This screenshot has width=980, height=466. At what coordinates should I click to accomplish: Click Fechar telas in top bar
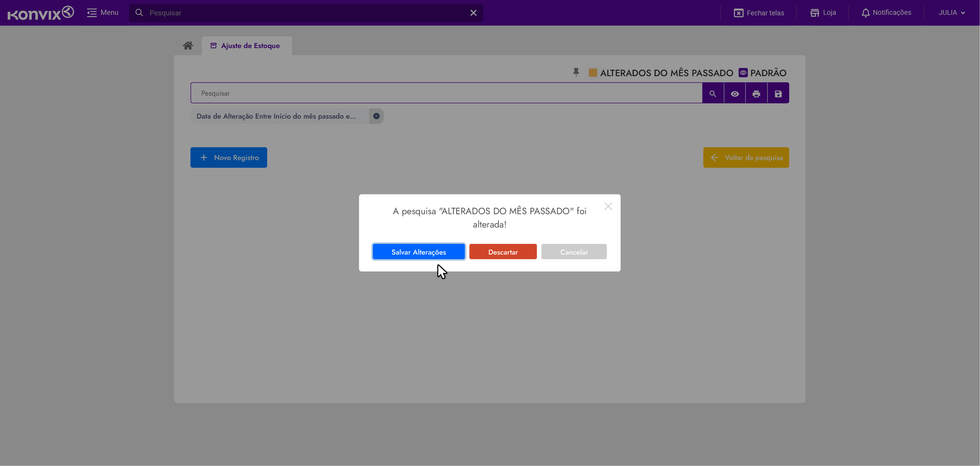pos(759,13)
